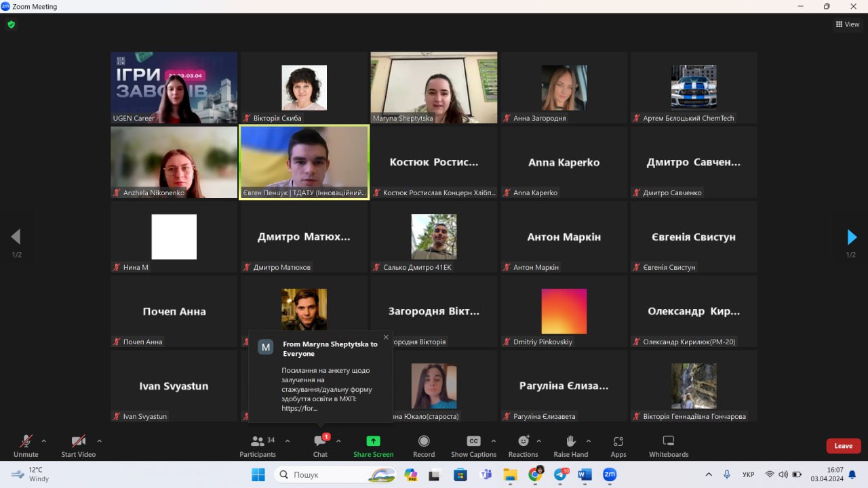This screenshot has height=488, width=868.
Task: Turn on Show Captions
Action: pyautogui.click(x=473, y=446)
